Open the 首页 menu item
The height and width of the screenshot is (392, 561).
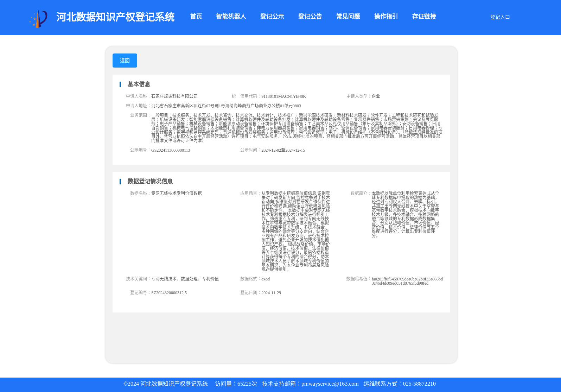(196, 17)
